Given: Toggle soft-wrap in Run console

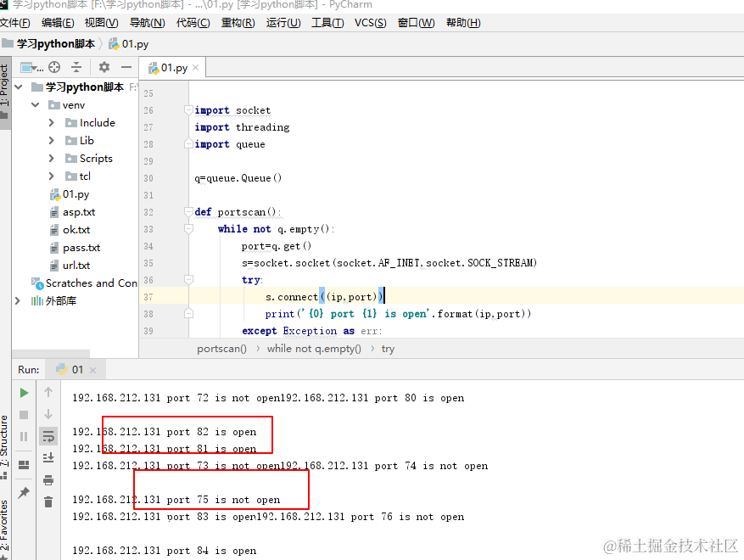Looking at the screenshot, I should [48, 436].
